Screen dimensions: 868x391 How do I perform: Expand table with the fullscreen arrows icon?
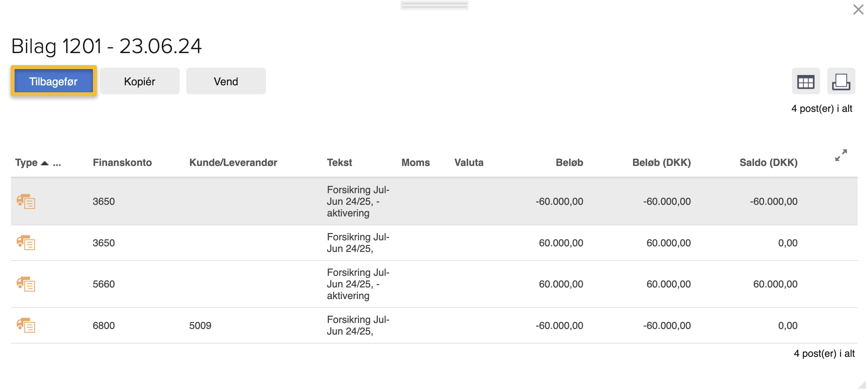click(840, 155)
